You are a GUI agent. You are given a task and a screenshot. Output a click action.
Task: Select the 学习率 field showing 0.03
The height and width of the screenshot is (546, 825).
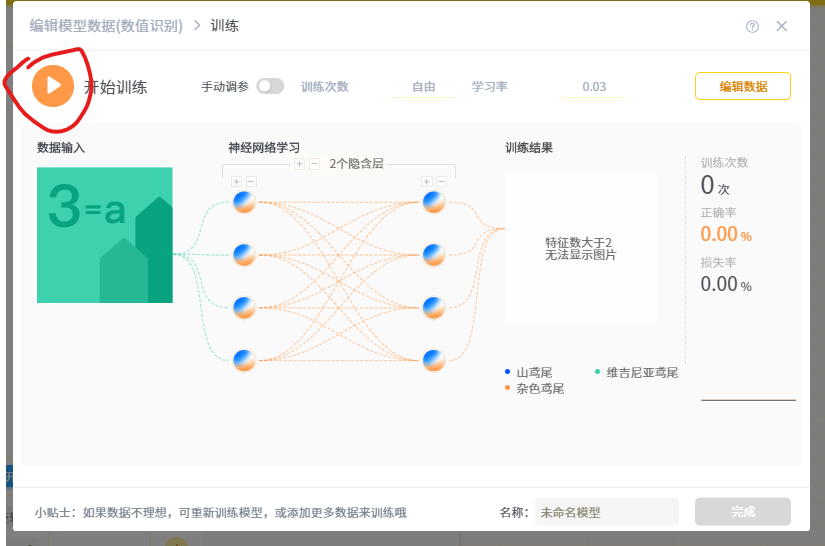(594, 87)
